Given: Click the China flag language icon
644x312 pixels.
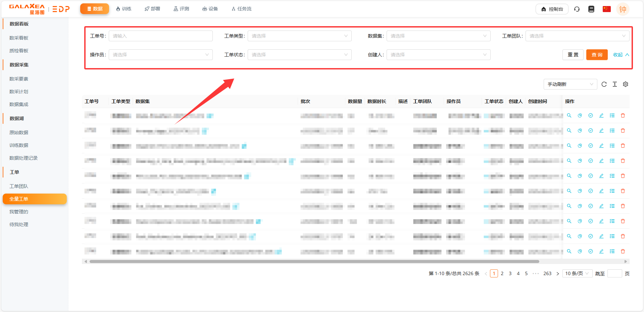Looking at the screenshot, I should pyautogui.click(x=606, y=9).
